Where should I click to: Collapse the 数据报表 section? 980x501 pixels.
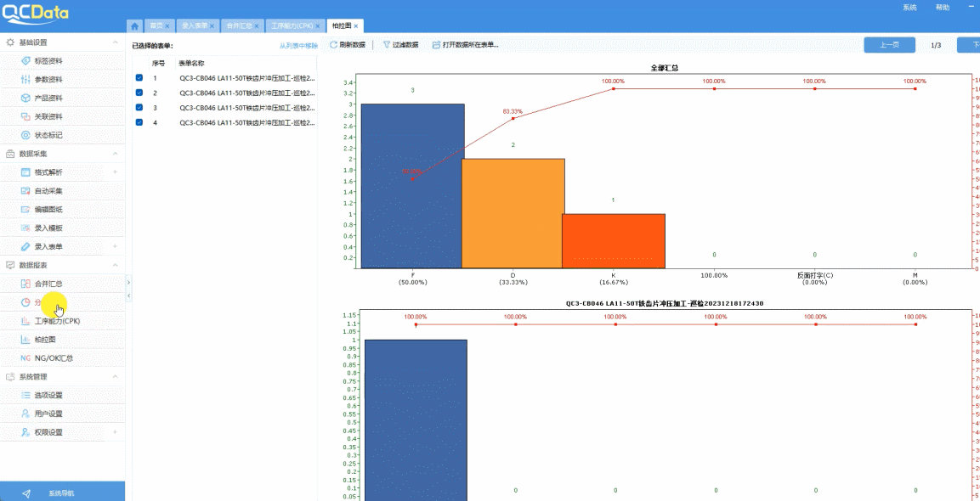click(115, 265)
